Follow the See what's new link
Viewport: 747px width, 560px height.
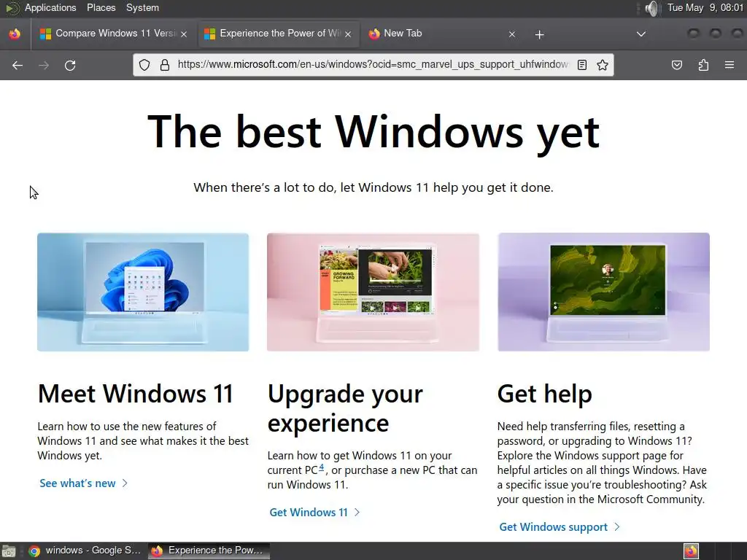tap(83, 483)
